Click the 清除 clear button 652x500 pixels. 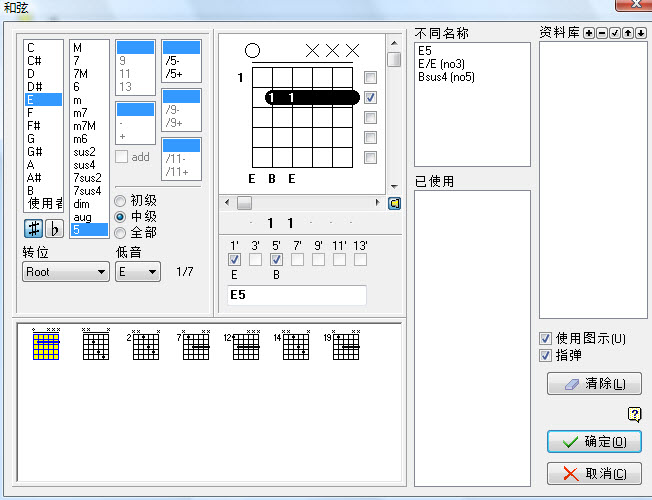pos(594,384)
